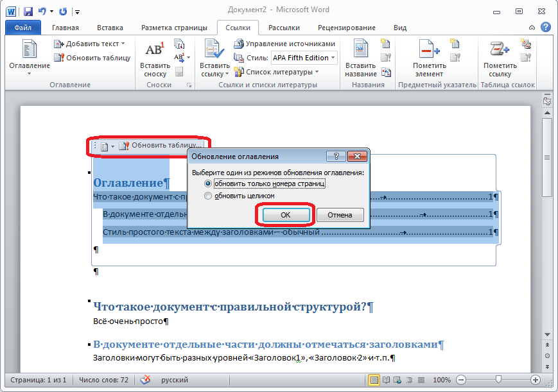
Task: Open Word Help question mark icon
Action: pos(545,28)
